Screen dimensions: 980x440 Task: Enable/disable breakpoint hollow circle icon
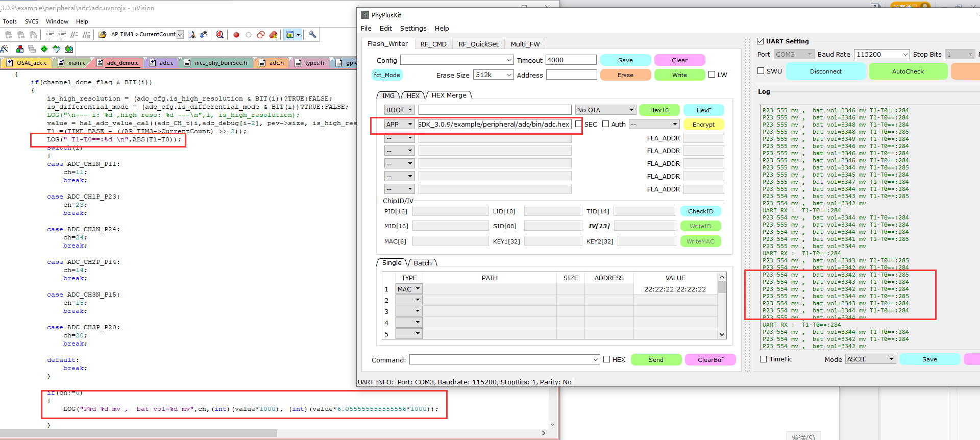249,35
